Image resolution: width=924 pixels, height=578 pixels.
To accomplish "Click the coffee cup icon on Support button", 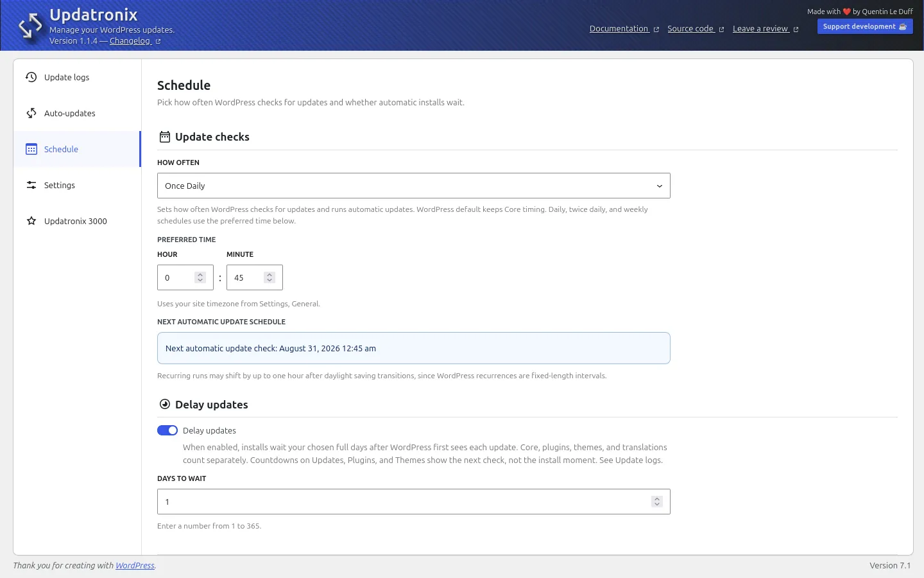I will [x=903, y=26].
